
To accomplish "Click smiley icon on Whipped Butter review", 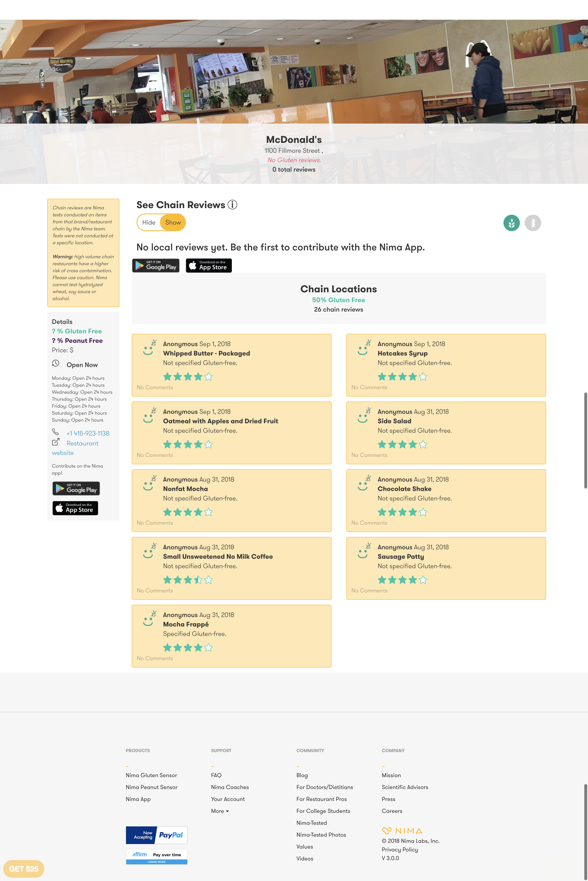I will click(x=150, y=348).
